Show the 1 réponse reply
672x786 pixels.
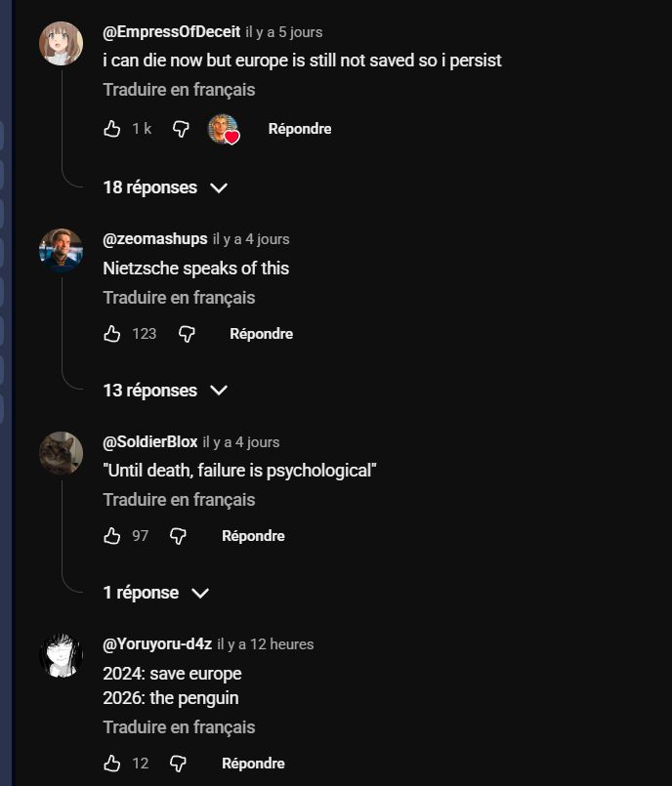(155, 593)
